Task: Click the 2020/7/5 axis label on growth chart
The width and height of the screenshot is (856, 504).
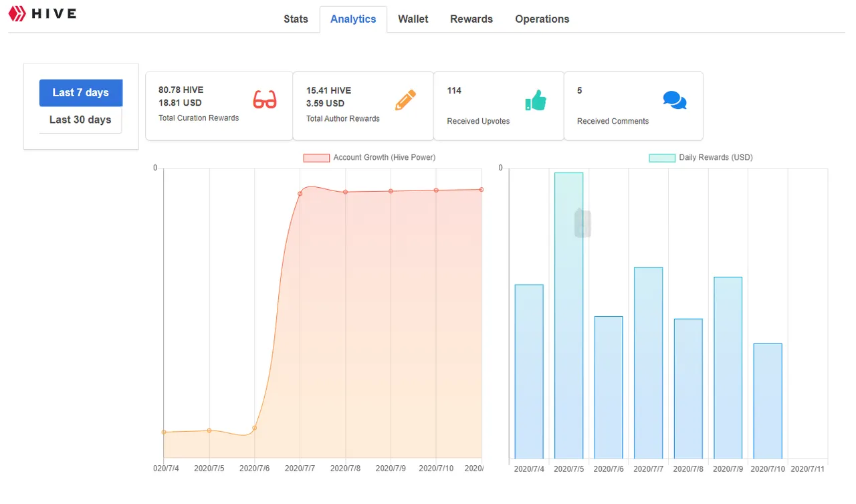Action: (x=209, y=469)
